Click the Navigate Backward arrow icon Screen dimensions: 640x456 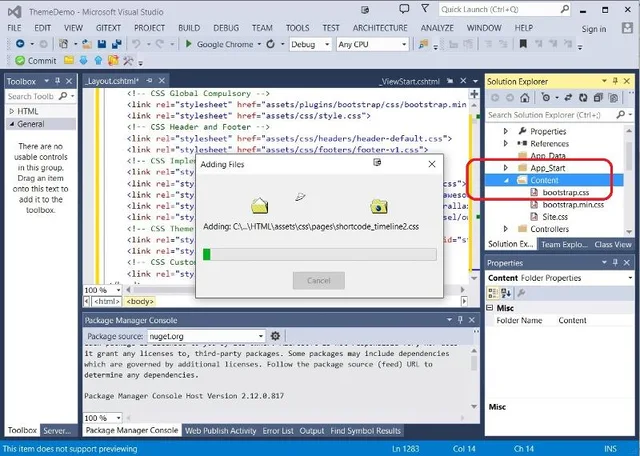click(20, 44)
